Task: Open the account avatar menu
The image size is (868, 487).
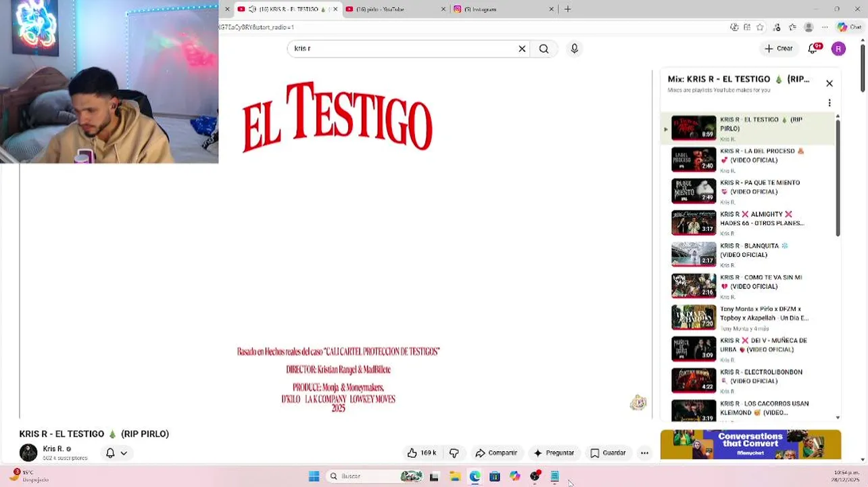Action: [x=838, y=49]
